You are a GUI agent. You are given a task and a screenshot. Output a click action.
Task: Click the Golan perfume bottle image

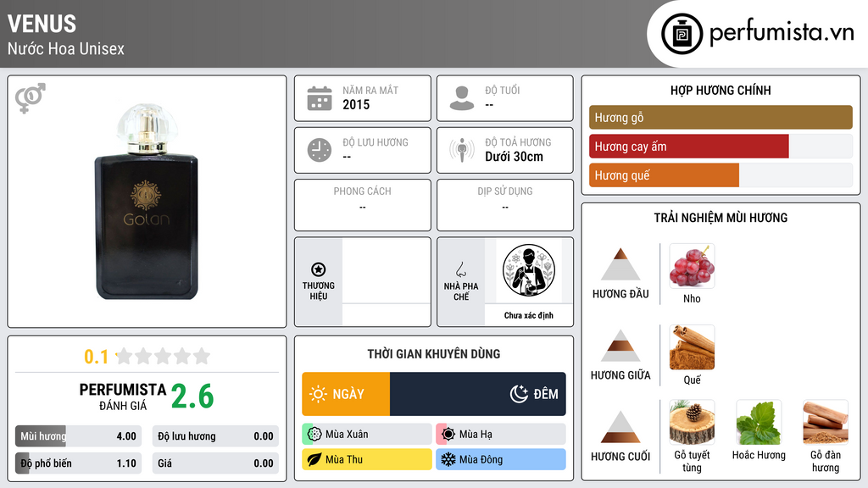pos(147,202)
